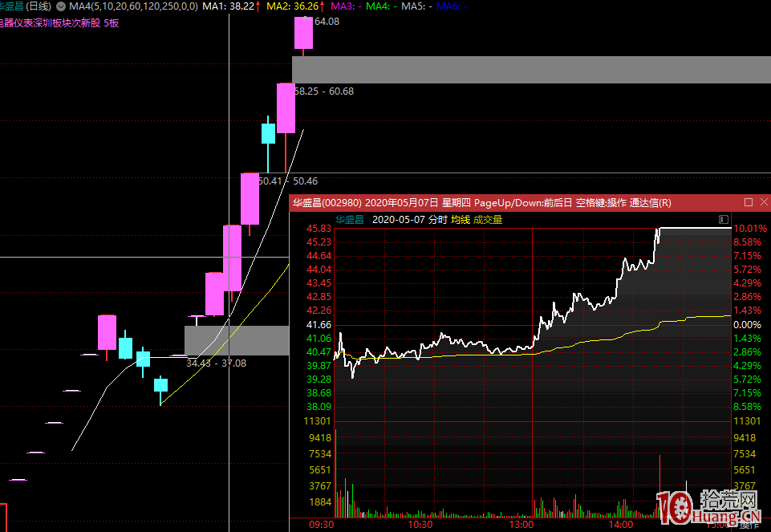The width and height of the screenshot is (771, 532).
Task: Click the yellow MA2: 36.26 value
Action: [293, 6]
